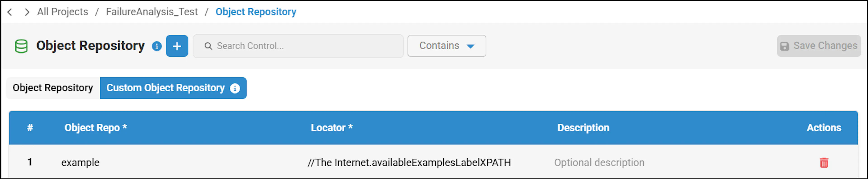Click the Optional description field

599,162
